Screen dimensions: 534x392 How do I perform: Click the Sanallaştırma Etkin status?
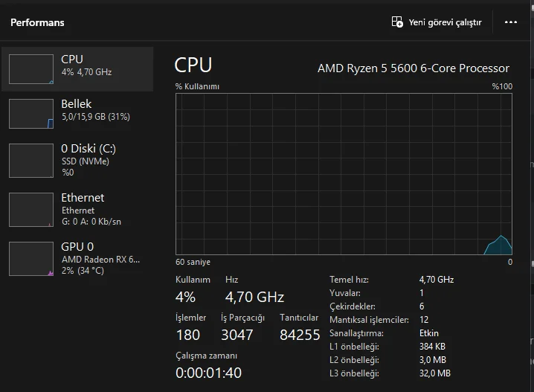(429, 333)
